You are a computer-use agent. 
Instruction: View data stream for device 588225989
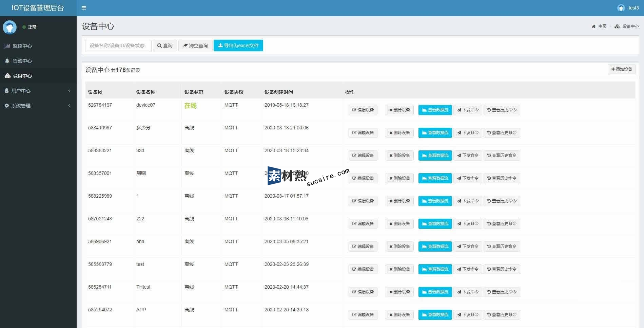[435, 201]
